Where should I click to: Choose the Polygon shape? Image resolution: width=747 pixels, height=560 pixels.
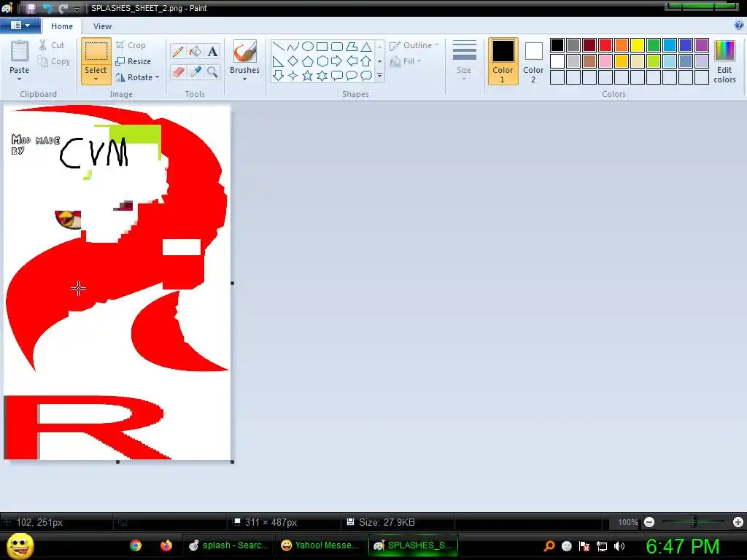pos(352,46)
